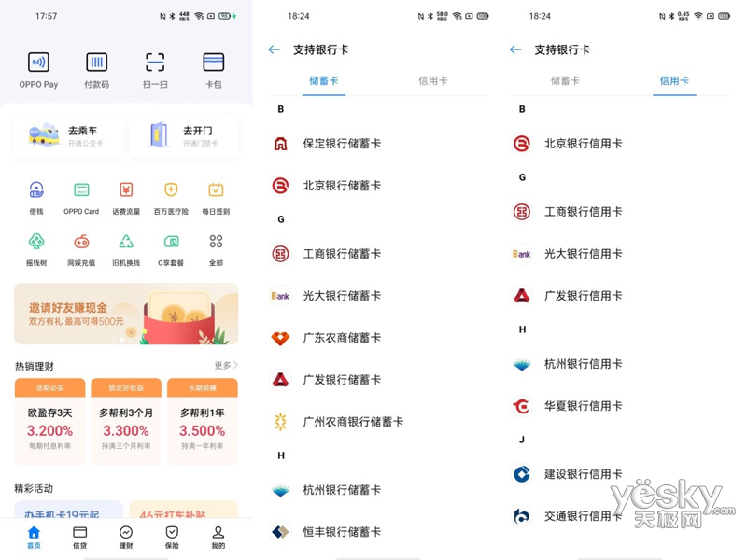
Task: Select 信用卡 tab on right screen
Action: click(674, 81)
